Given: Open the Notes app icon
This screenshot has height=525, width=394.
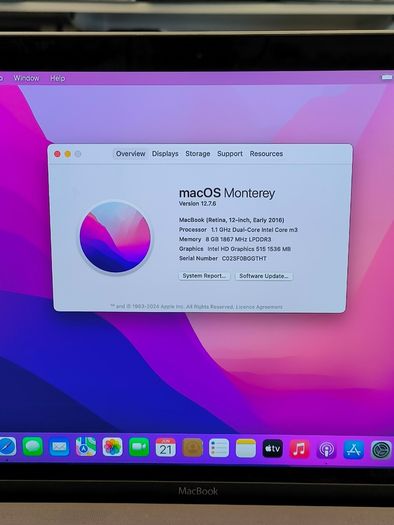Looking at the screenshot, I should pos(246,448).
